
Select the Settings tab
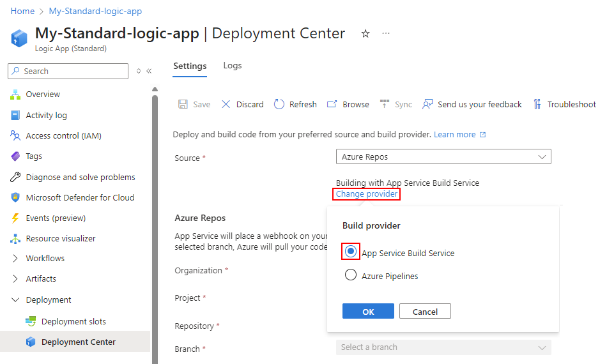(x=190, y=66)
